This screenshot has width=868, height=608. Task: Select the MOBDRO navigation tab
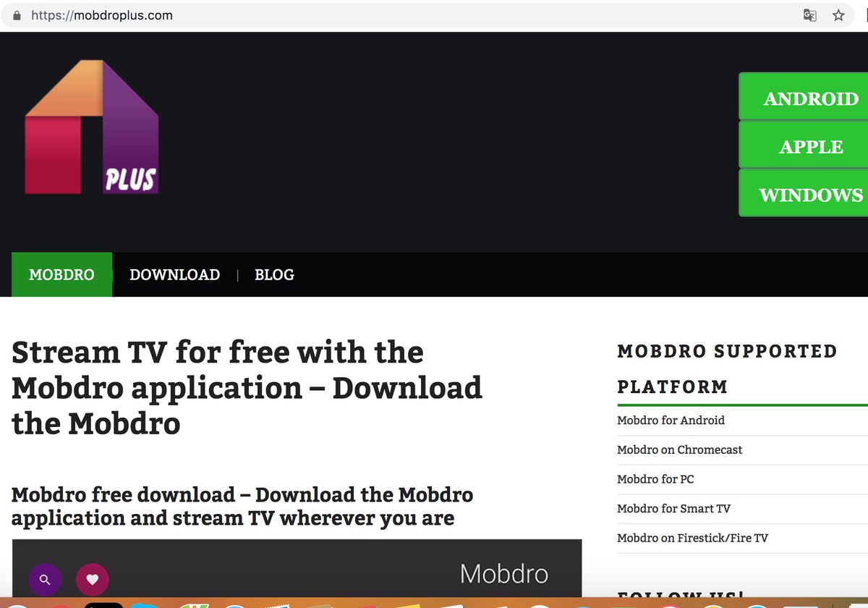62,274
